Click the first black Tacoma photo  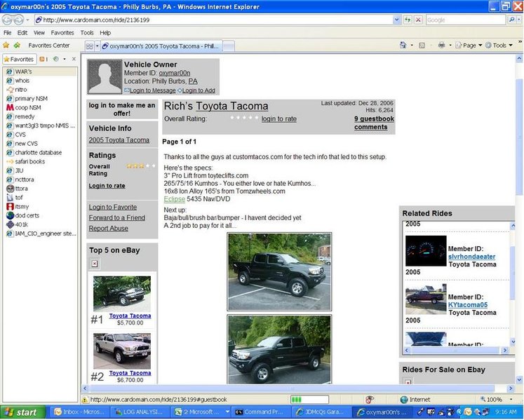tap(279, 271)
